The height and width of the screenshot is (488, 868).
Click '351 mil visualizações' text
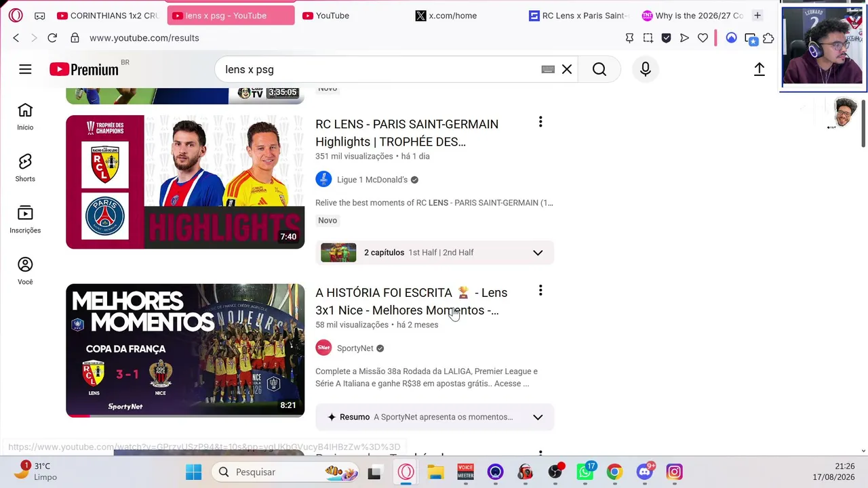coord(354,157)
